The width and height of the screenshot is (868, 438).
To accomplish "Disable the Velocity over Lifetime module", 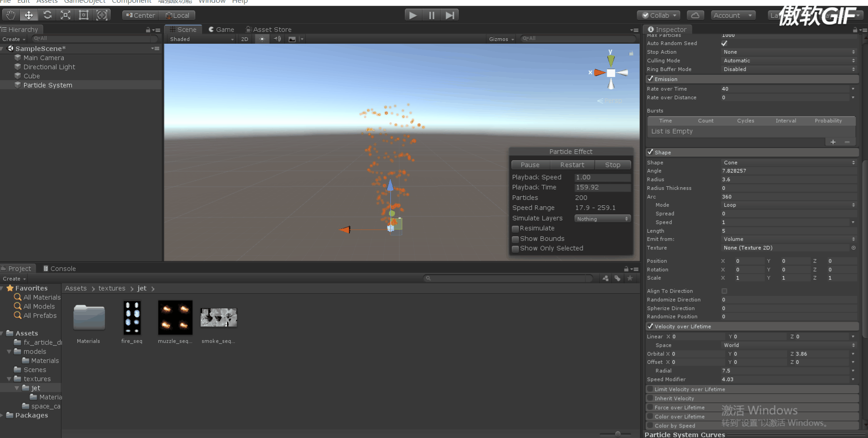I will tap(651, 326).
